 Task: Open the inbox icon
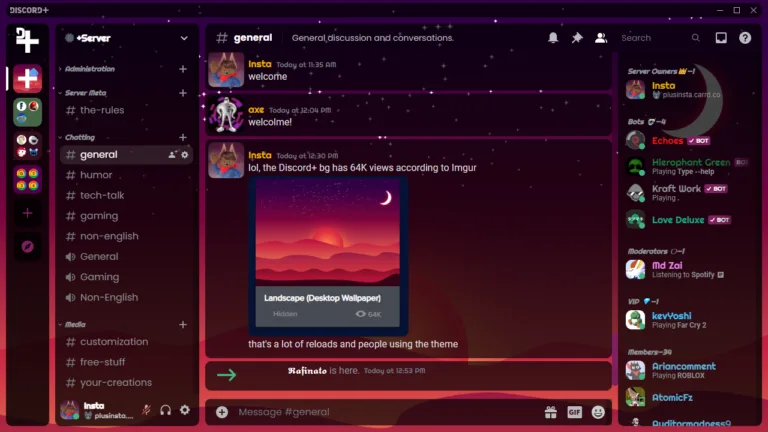721,38
